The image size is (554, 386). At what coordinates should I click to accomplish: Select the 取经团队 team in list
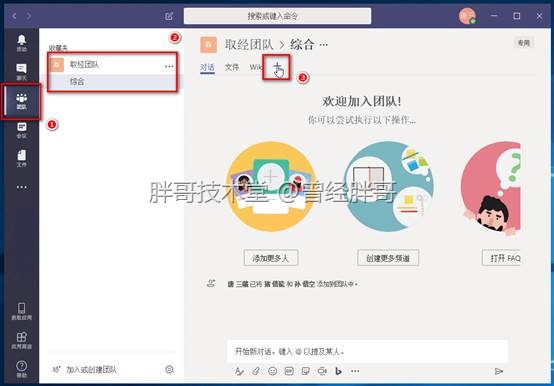112,65
